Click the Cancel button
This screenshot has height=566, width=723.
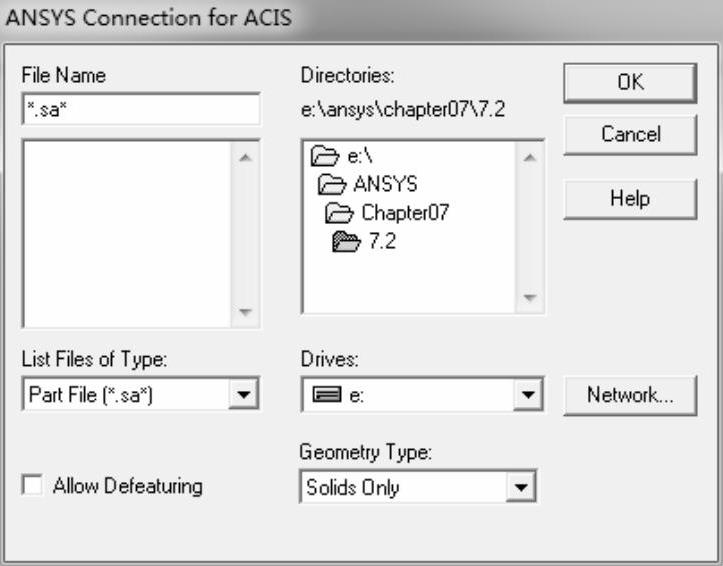point(630,134)
